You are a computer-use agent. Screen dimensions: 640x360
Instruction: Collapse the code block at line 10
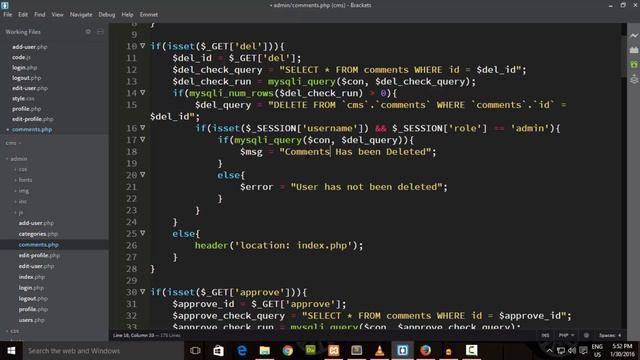point(142,46)
